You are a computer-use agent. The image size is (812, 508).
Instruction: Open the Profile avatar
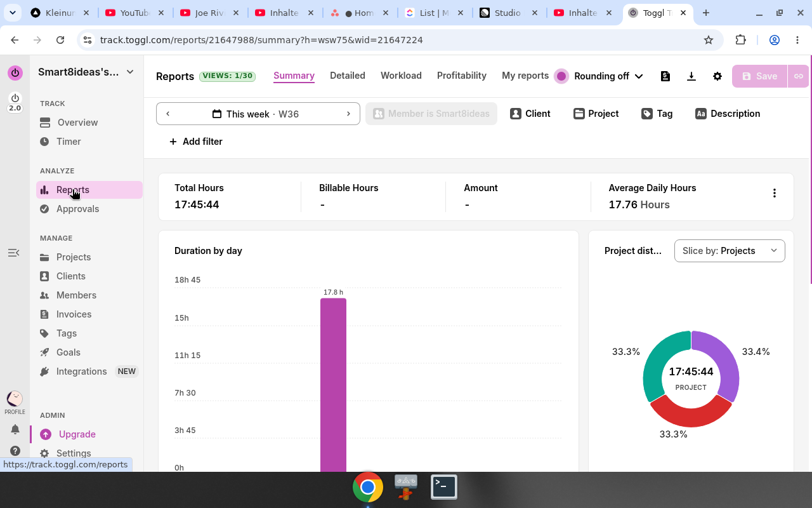click(x=15, y=399)
